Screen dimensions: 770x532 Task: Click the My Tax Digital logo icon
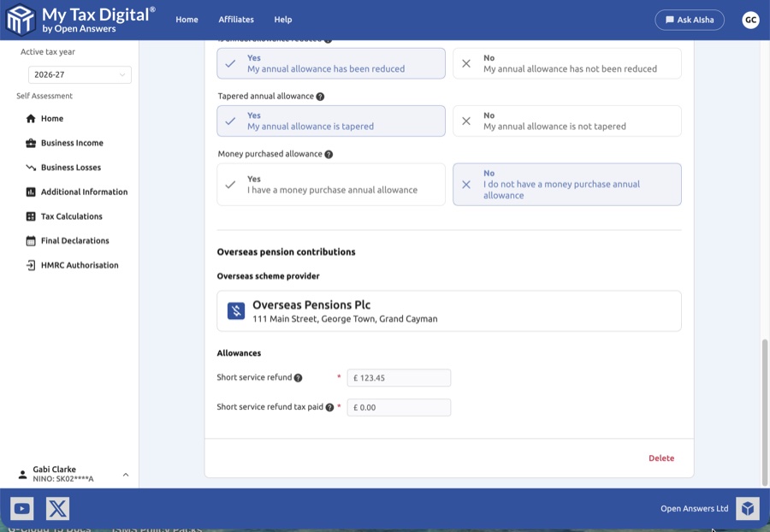(x=21, y=20)
